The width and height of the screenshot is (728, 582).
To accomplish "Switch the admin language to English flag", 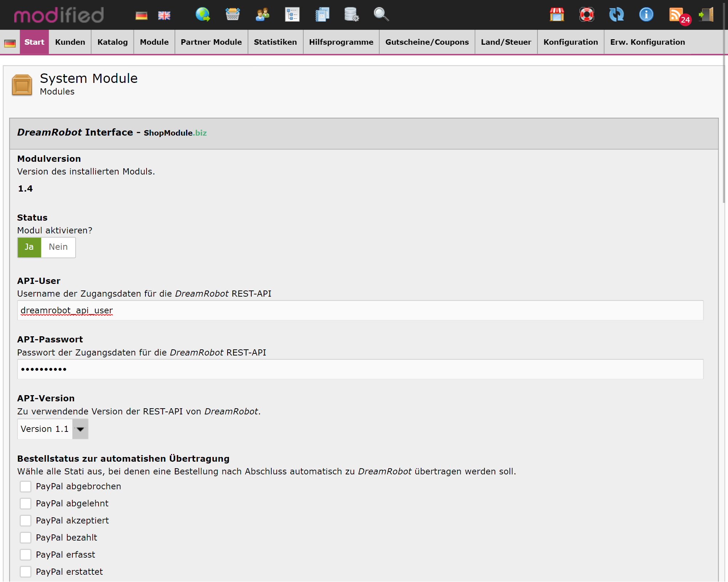I will 164,15.
